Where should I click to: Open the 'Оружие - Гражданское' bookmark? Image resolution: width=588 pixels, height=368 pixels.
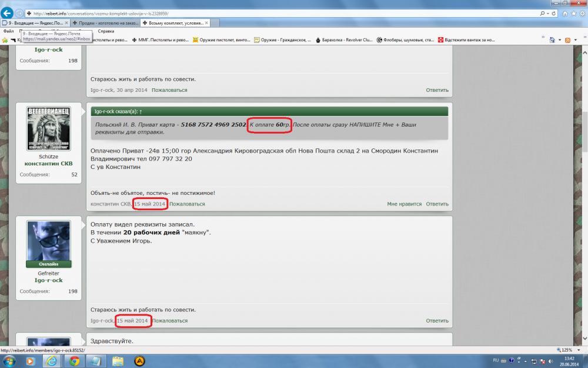point(282,40)
